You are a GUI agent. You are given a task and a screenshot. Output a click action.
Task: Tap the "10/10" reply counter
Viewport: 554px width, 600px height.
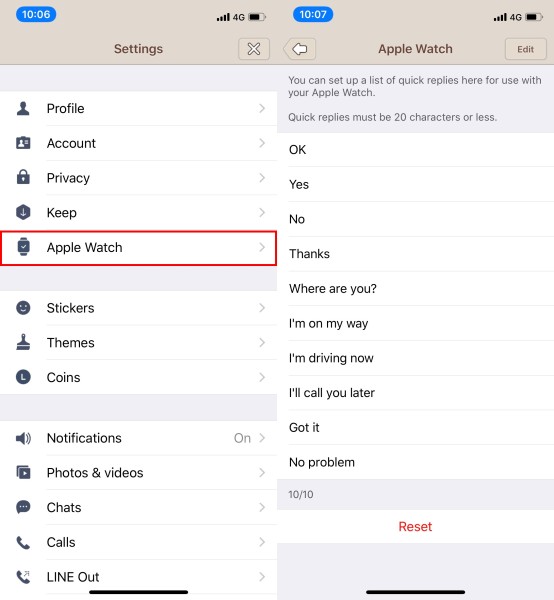coord(301,494)
